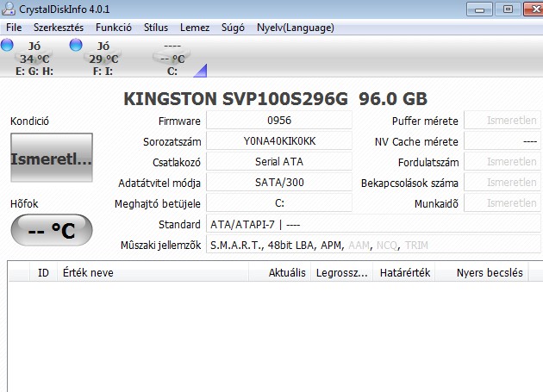The image size is (543, 392).
Task: Maximize the CrystalDiskInfo window
Action: (x=508, y=9)
